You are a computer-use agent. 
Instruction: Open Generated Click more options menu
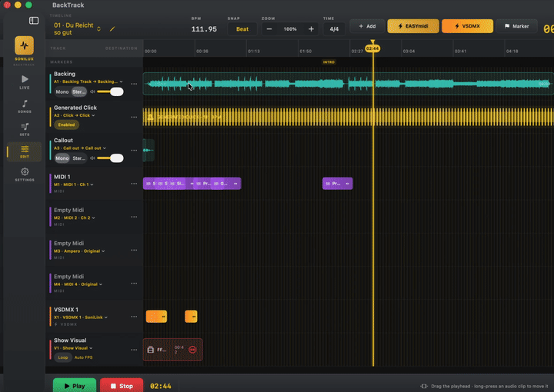(x=134, y=117)
